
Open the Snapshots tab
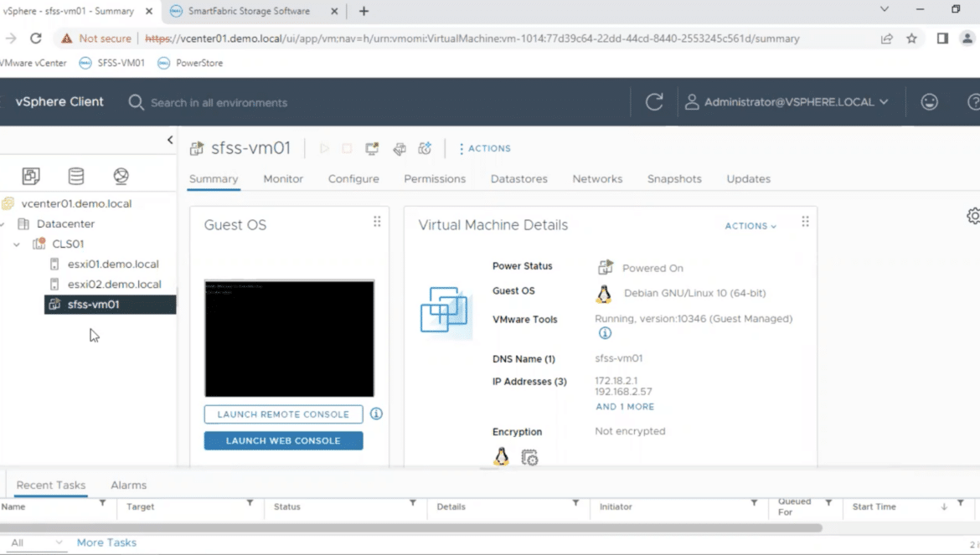pos(674,178)
